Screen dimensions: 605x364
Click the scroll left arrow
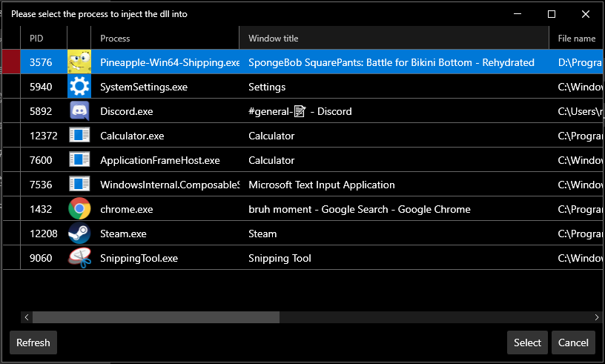coord(27,317)
